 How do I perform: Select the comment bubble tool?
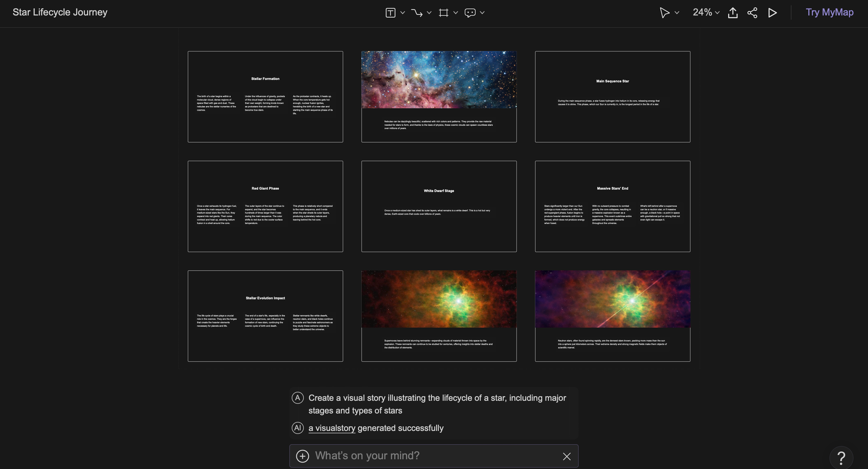(x=470, y=13)
